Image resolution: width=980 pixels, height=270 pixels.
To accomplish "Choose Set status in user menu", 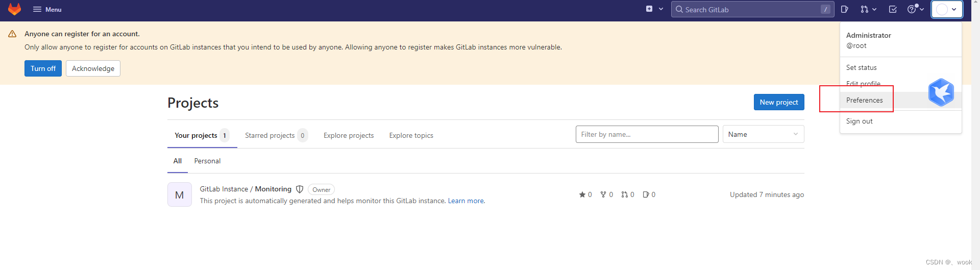I will tap(862, 67).
